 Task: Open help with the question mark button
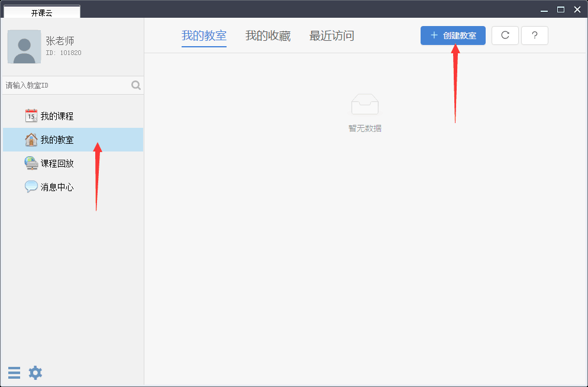pyautogui.click(x=534, y=36)
